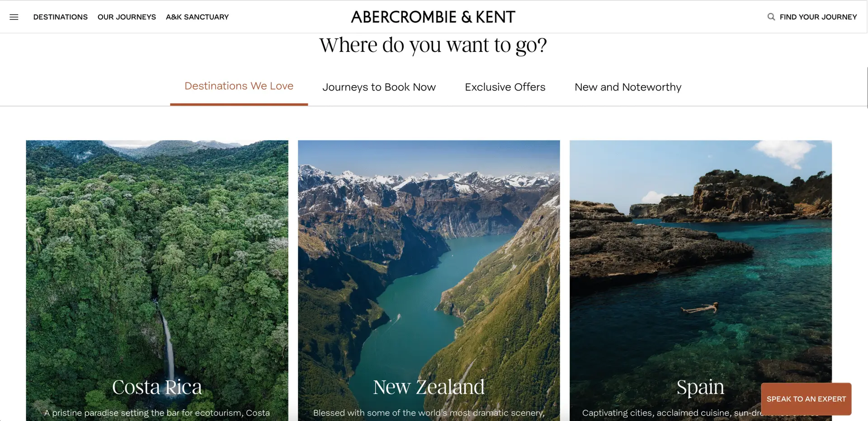Open the Our Journeys nav menu
Screen dimensions: 868x421
[127, 17]
